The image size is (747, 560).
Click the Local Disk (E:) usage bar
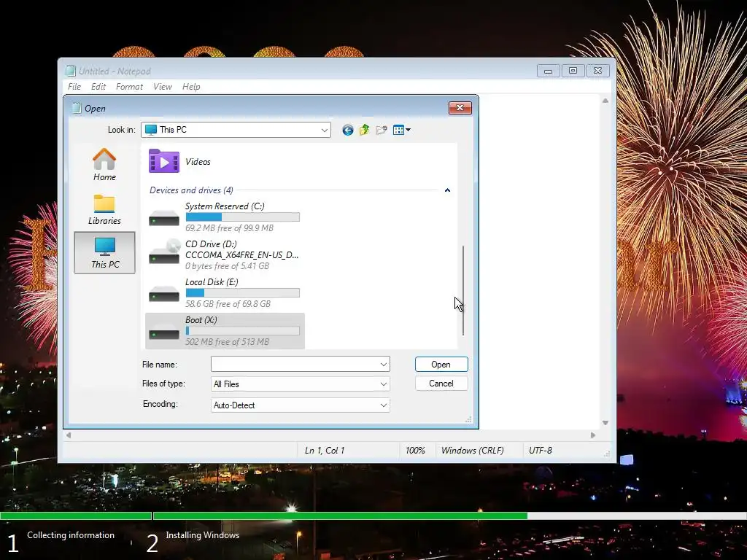242,293
